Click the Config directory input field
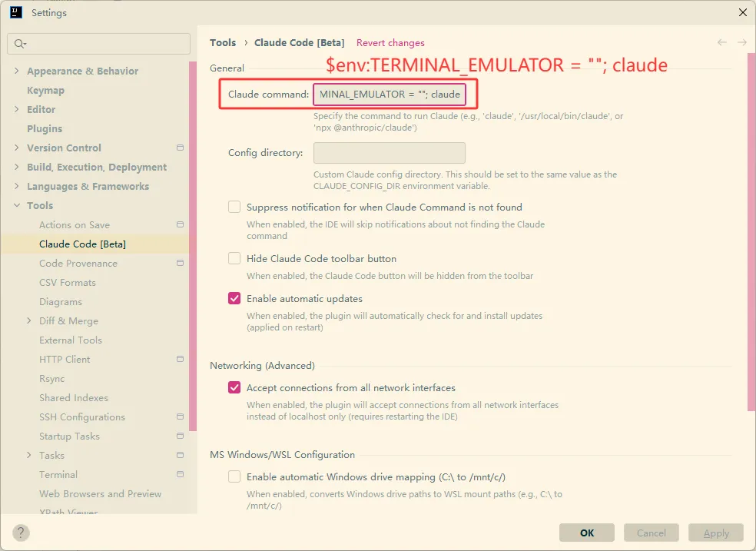The height and width of the screenshot is (551, 756). pyautogui.click(x=390, y=153)
